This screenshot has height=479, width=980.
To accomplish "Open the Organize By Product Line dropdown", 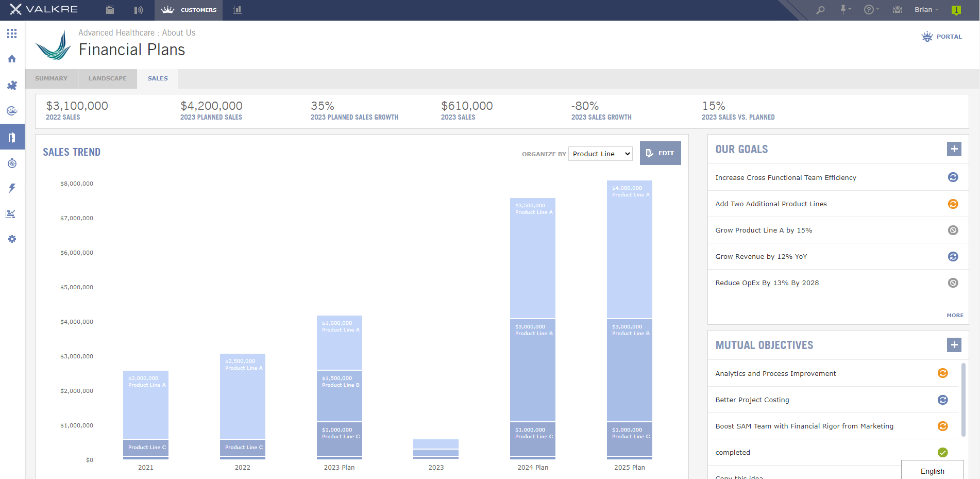I will click(600, 154).
